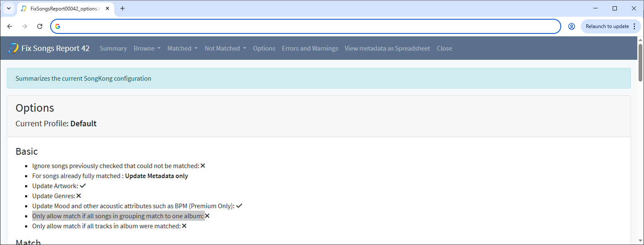644x245 pixels.
Task: Open the Summary page link
Action: click(113, 48)
